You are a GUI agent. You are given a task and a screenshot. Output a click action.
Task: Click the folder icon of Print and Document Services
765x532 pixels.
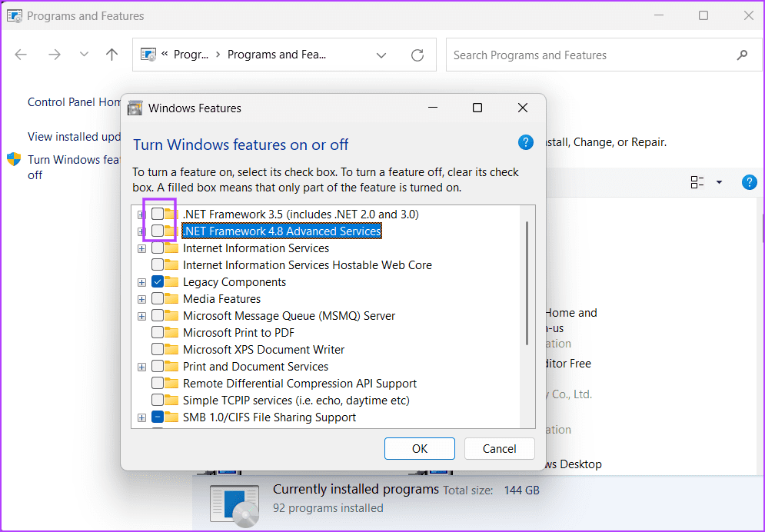(x=171, y=366)
